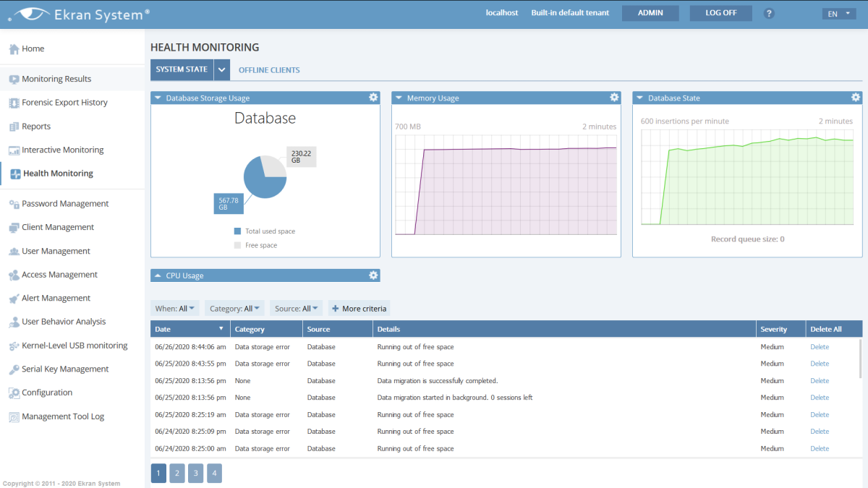This screenshot has width=868, height=488.
Task: Click the Total used space legend swatch
Action: click(237, 231)
